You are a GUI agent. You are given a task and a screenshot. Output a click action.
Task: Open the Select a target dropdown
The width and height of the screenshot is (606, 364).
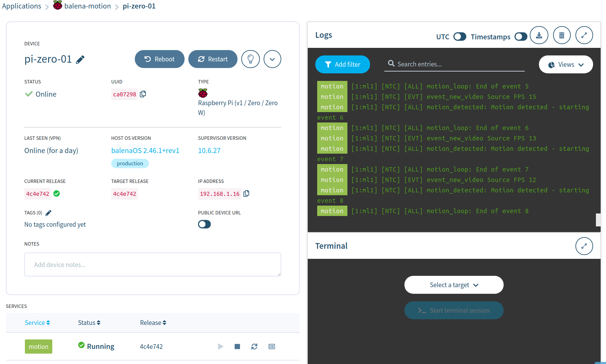(454, 285)
